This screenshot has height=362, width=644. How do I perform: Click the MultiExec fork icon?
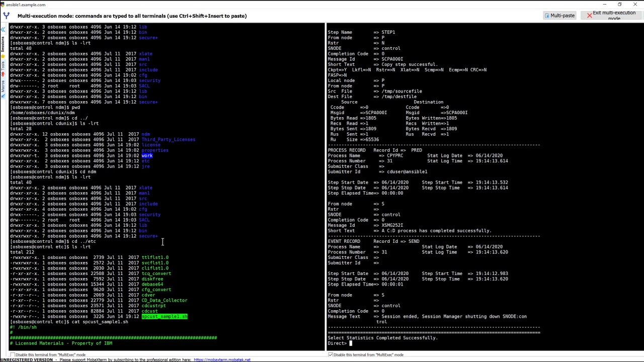coord(6,16)
